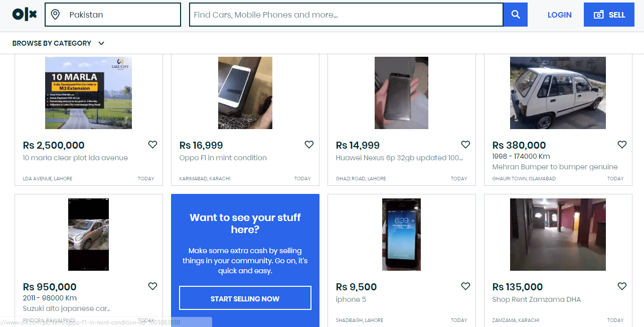Favorite the Suzuki alto japanese car listing
This screenshot has height=327, width=644.
(152, 286)
